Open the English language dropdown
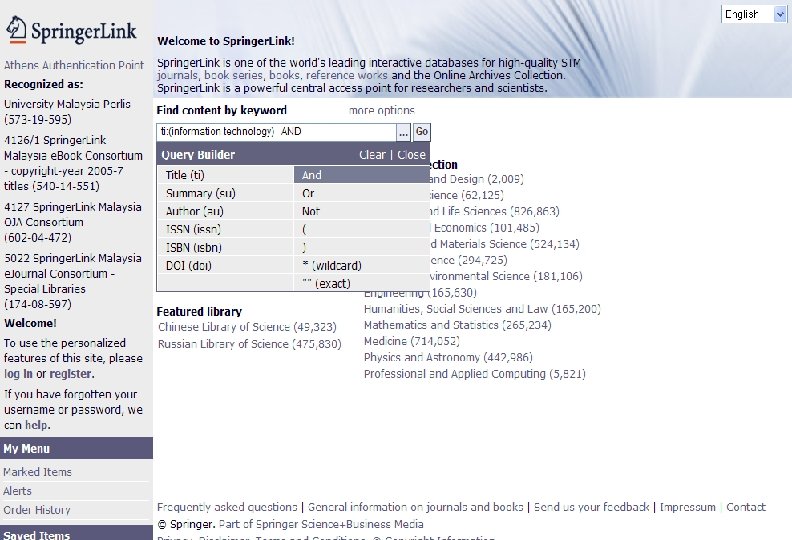Screen dimensions: 792x540 754,14
